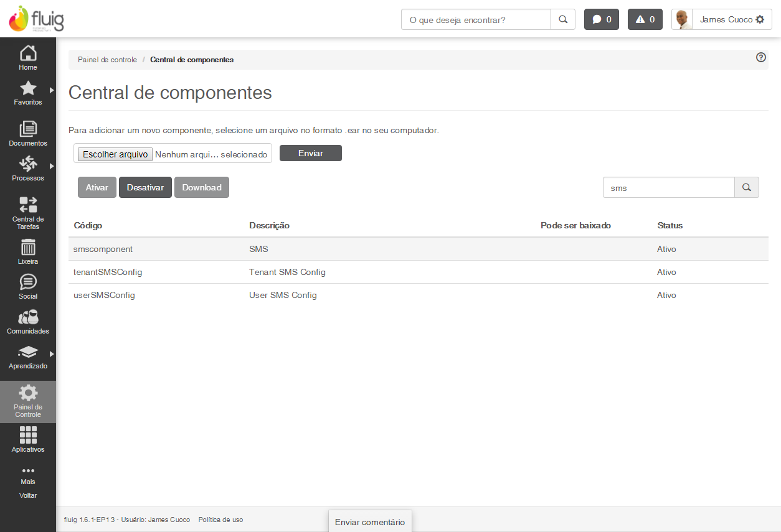Click the component filter field containing sms
The image size is (781, 532).
(x=668, y=187)
